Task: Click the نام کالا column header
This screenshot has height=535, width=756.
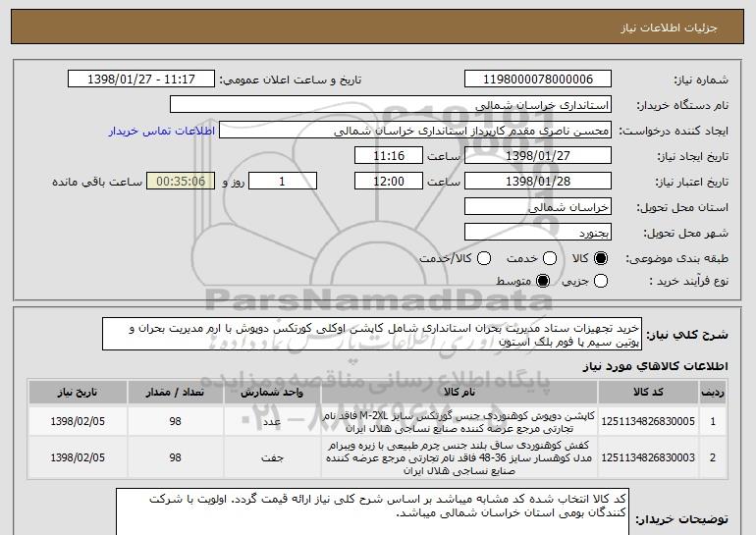Action: point(459,393)
